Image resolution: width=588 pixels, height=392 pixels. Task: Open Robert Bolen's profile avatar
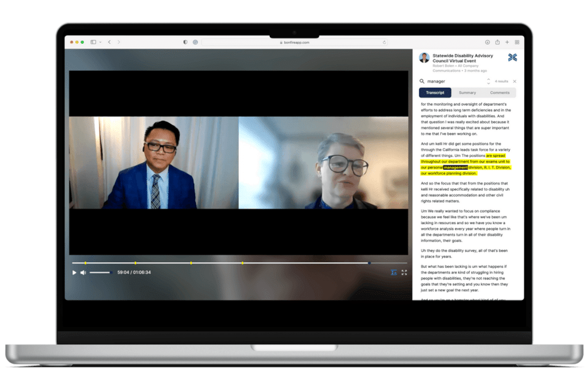424,57
